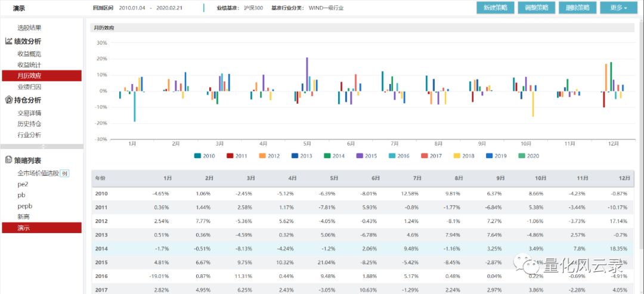Select the pepb strategy in list
Screen dimensions: 644x294
point(25,206)
